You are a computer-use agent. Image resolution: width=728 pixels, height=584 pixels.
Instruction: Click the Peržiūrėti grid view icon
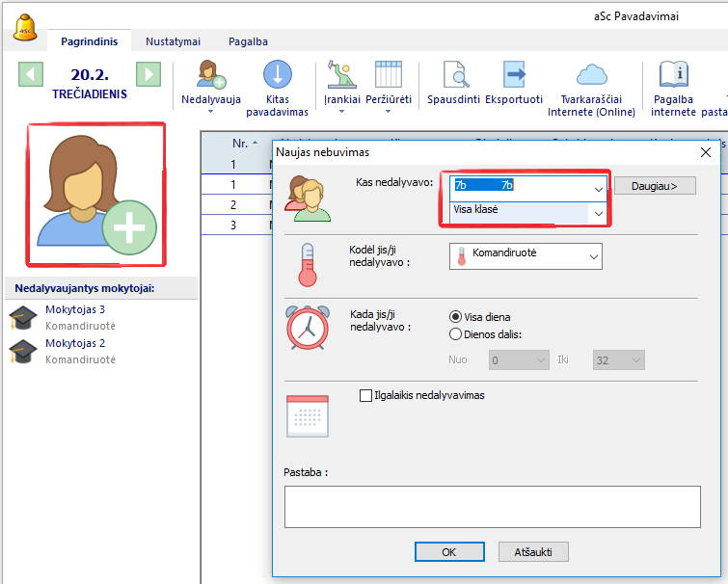point(388,75)
